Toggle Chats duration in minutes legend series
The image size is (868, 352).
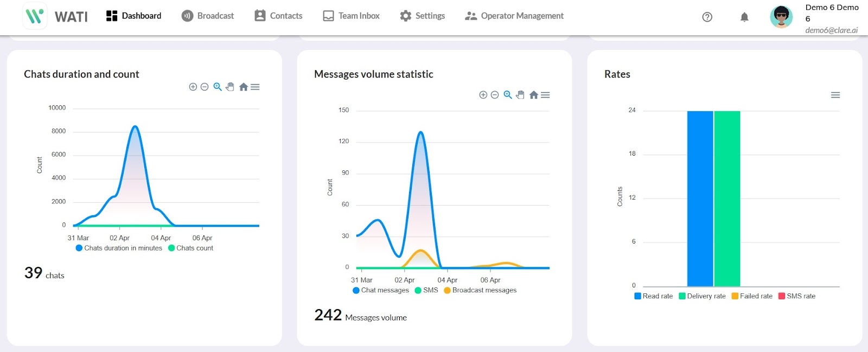coord(119,248)
